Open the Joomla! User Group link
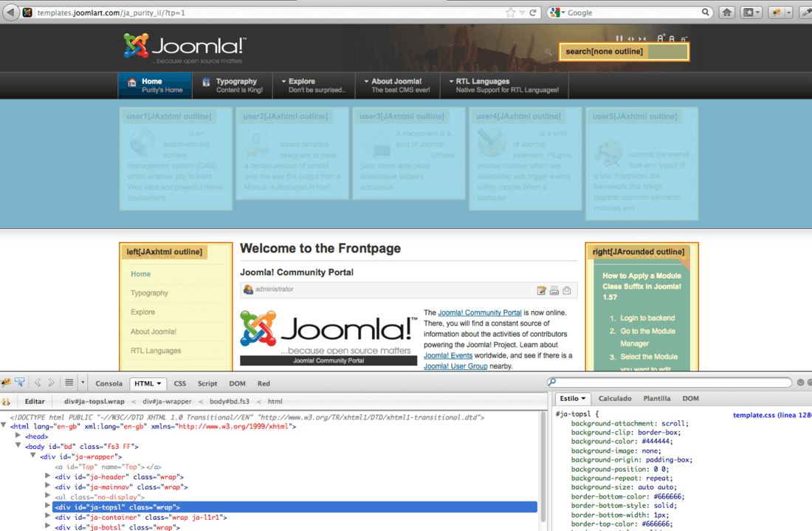This screenshot has width=812, height=531. (x=455, y=366)
